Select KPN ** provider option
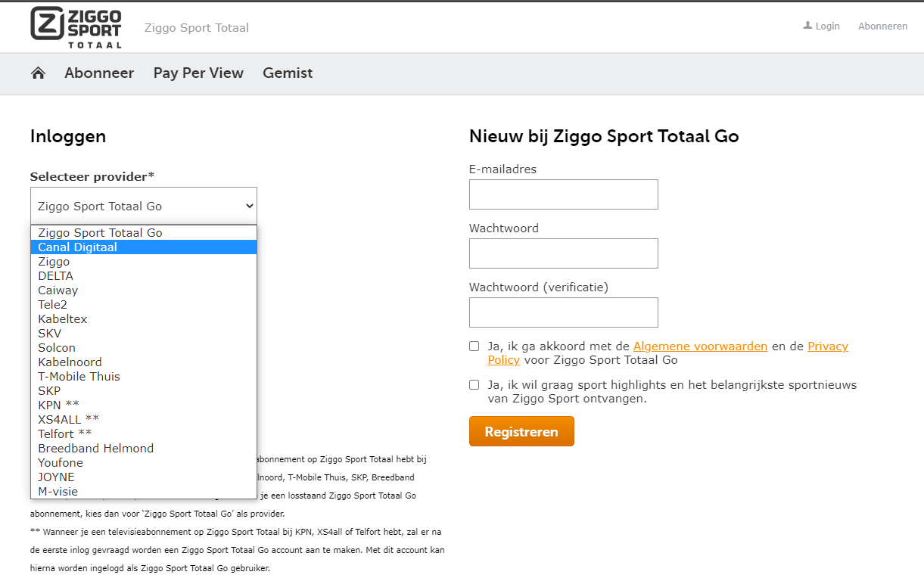The height and width of the screenshot is (581, 924). (144, 405)
